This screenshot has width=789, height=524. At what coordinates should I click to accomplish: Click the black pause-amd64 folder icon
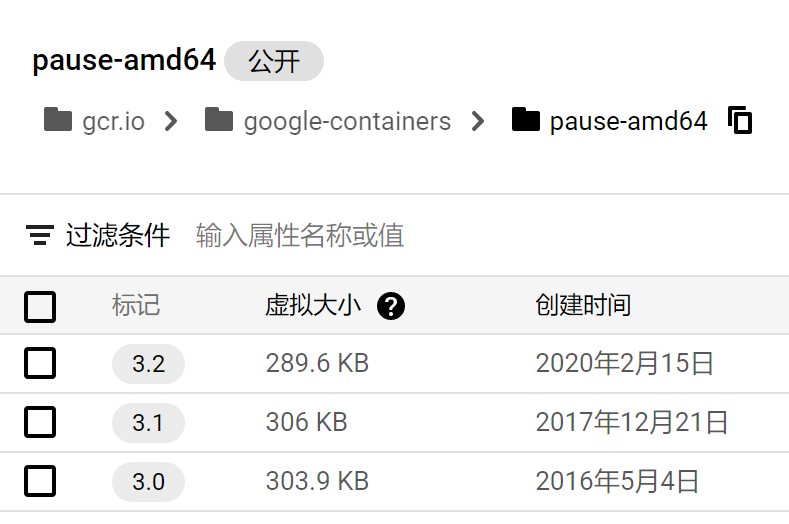coord(526,119)
